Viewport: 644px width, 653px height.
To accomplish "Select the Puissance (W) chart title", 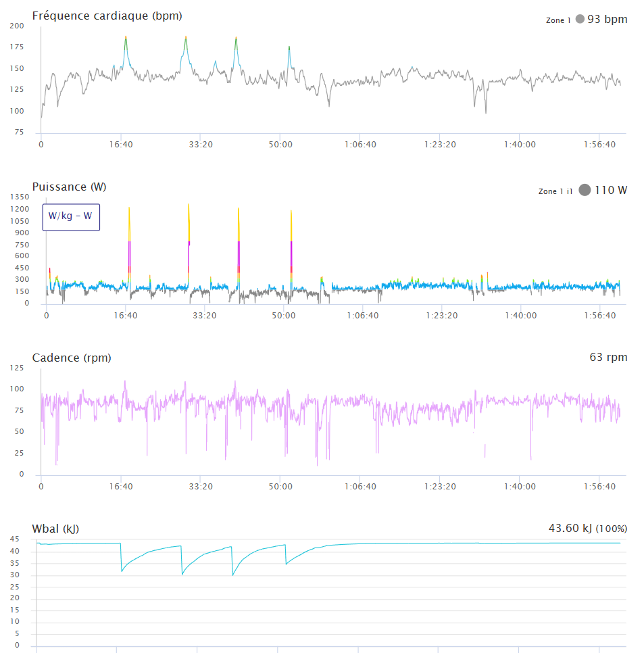I will point(69,187).
